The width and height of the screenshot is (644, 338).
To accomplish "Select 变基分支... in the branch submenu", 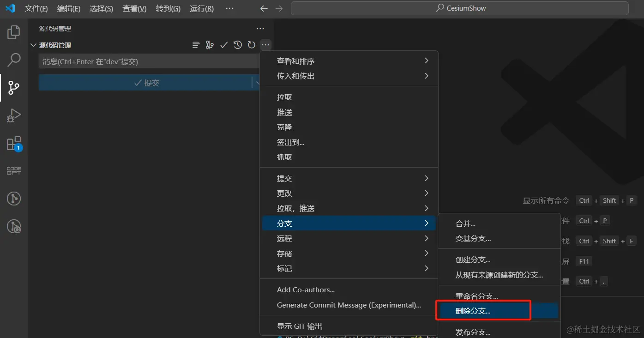I will (x=499, y=238).
